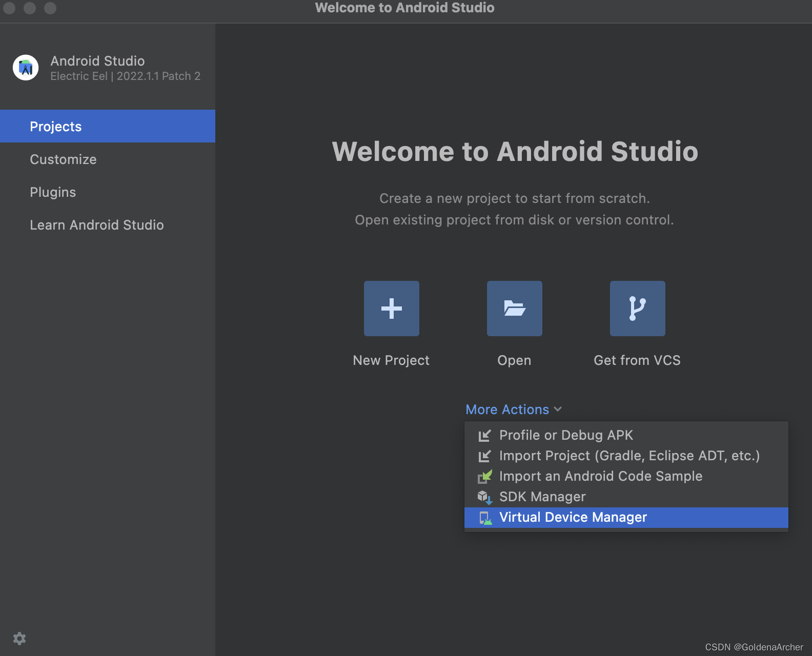Image resolution: width=812 pixels, height=656 pixels.
Task: Click the New Project label
Action: click(391, 360)
